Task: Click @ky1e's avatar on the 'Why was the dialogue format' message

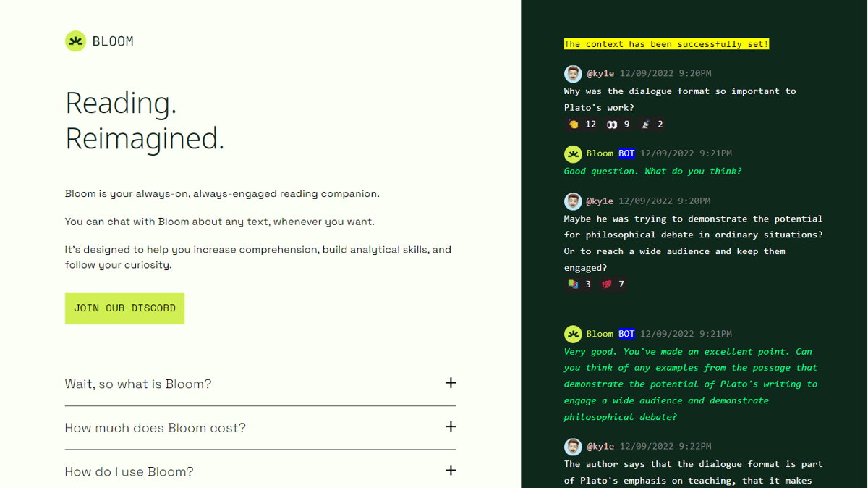Action: [573, 74]
